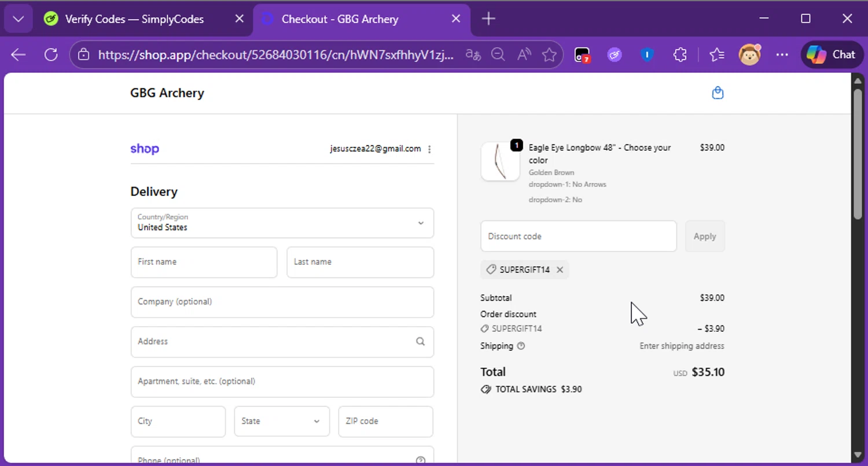Focus the First name field
Viewport: 868px width, 466px height.
(204, 262)
